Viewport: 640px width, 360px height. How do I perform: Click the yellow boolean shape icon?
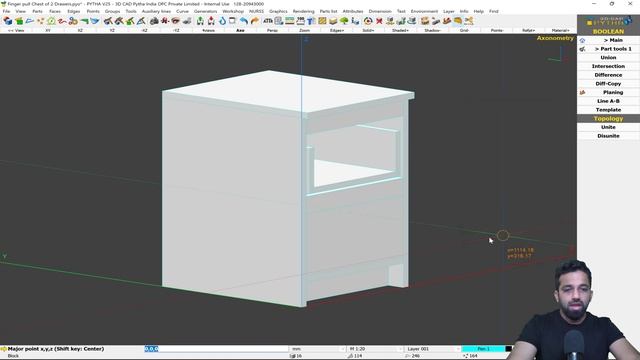point(458,21)
